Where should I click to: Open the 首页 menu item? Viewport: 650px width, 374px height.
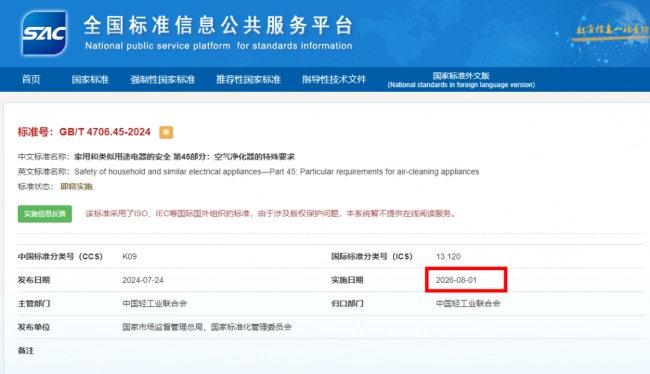point(31,79)
